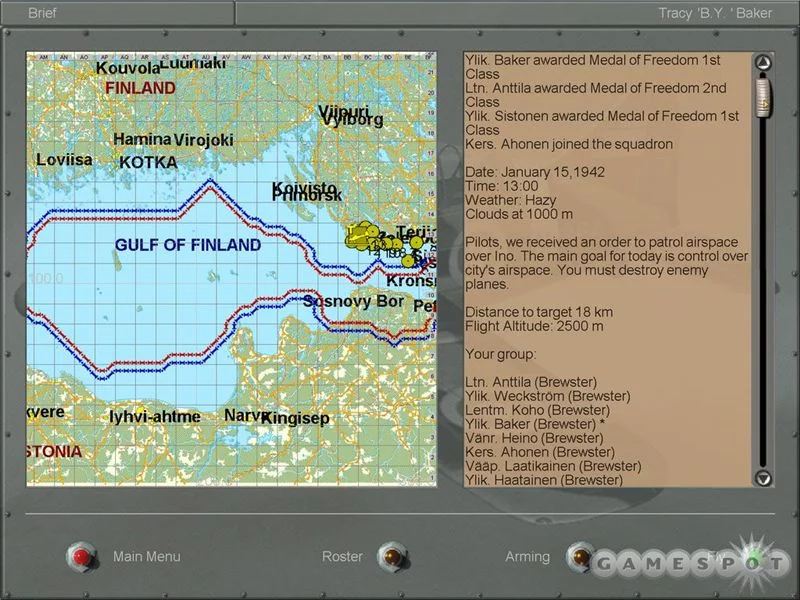The height and width of the screenshot is (600, 800).
Task: Click Lentm. Koho (Brewster) line
Action: point(538,410)
